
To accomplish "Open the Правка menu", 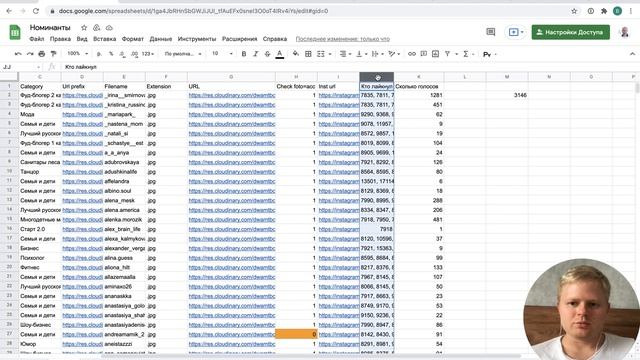I will click(x=60, y=39).
